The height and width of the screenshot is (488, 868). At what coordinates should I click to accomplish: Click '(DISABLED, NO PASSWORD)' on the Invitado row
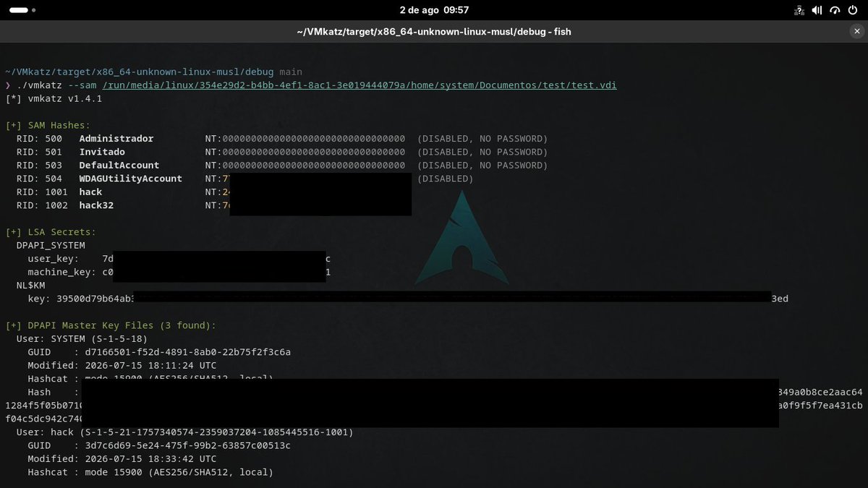tap(482, 152)
